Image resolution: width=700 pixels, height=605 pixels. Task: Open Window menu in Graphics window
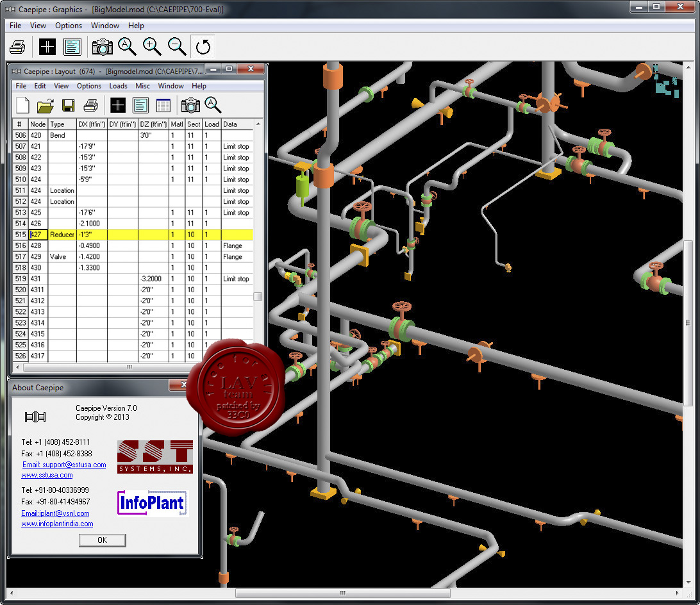coord(105,26)
